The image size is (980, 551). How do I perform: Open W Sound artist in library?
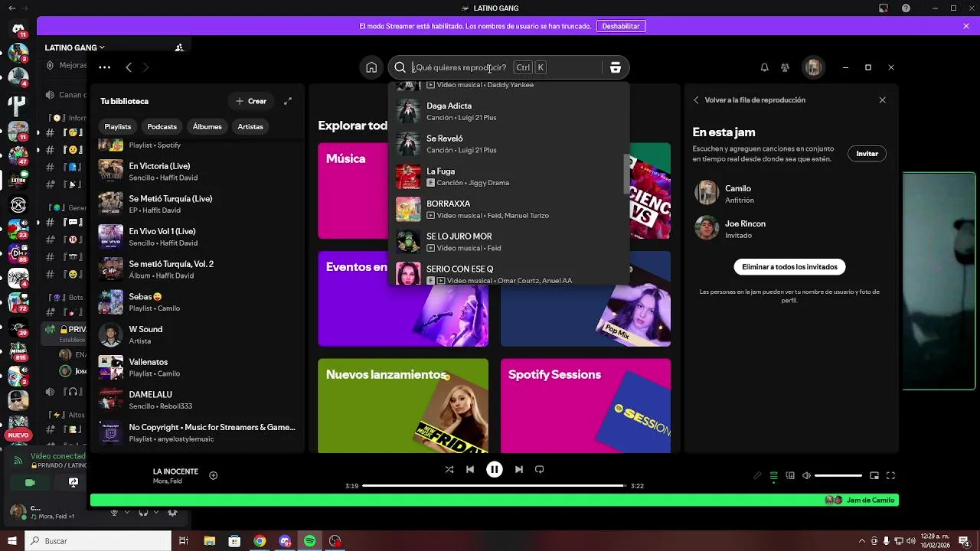[x=198, y=334]
